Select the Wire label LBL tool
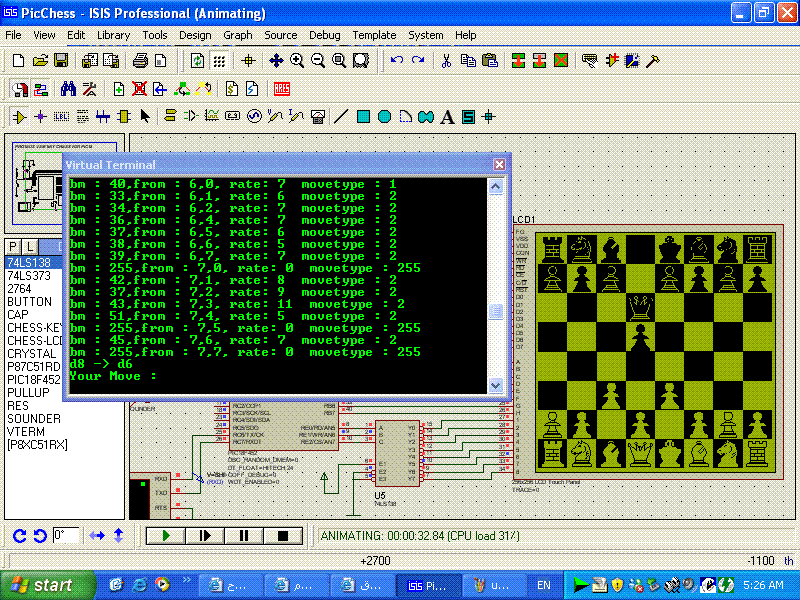 pos(61,117)
